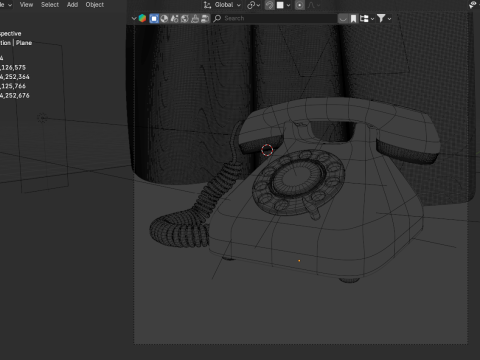
Task: Click the bookmark icon
Action: tap(353, 18)
